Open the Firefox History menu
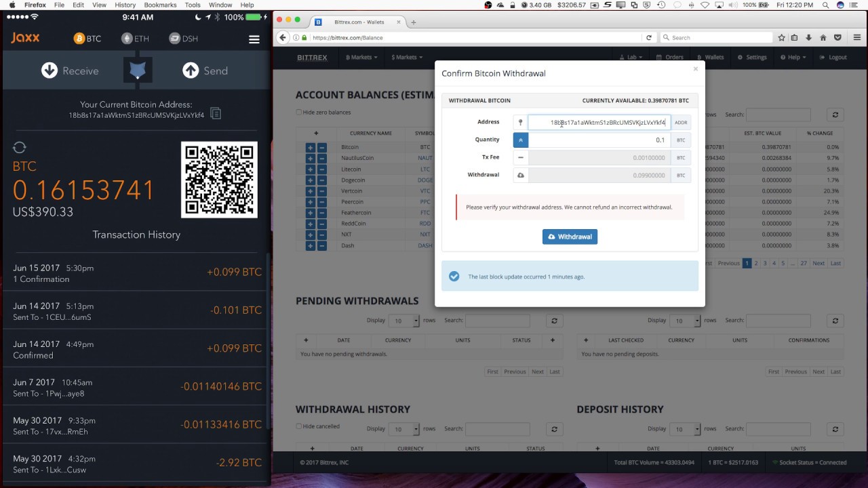Viewport: 868px width, 488px height. 125,5
